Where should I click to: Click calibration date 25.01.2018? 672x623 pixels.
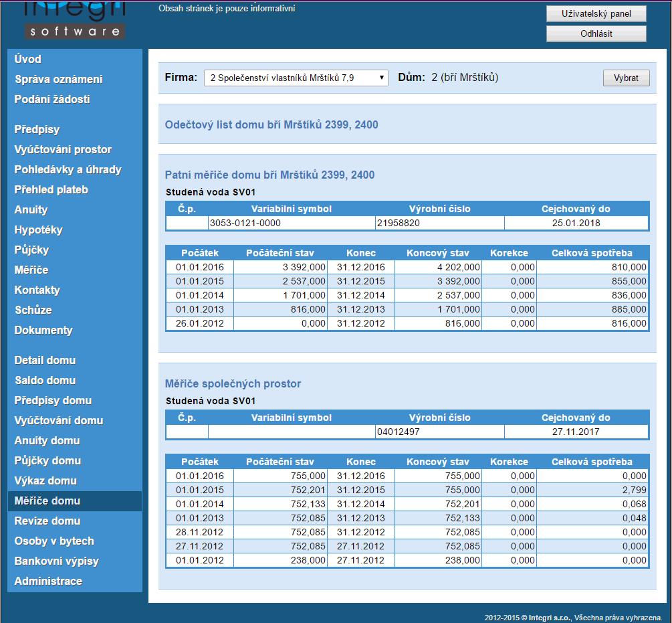[576, 223]
